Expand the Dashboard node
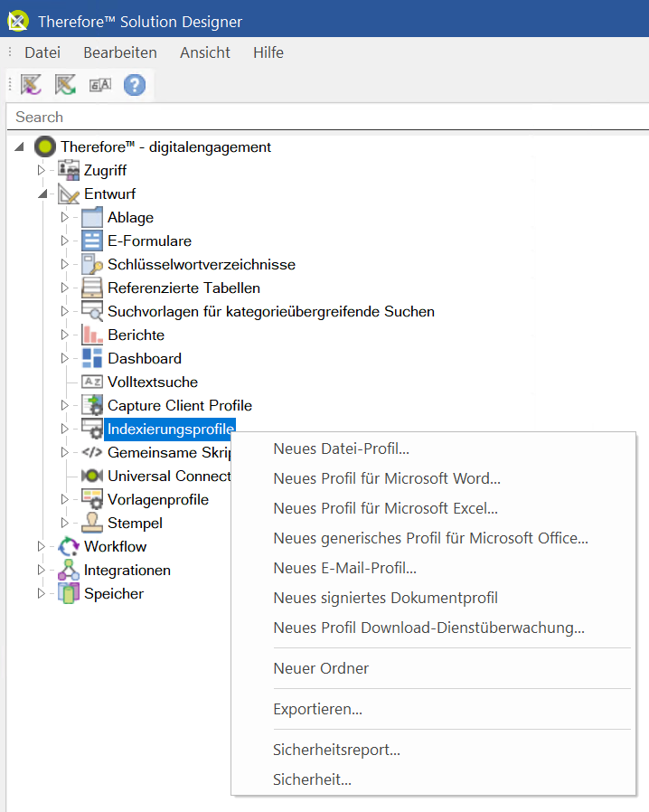This screenshot has height=812, width=649. [64, 358]
